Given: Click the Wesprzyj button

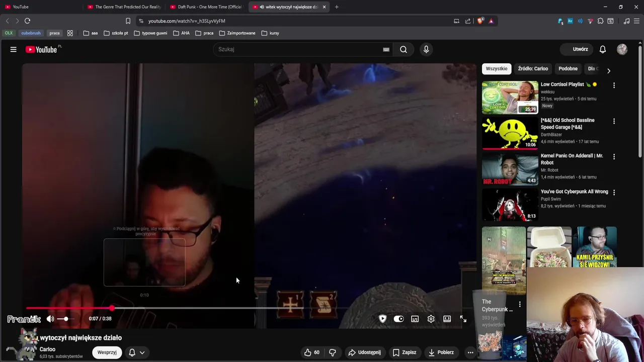Looking at the screenshot, I should click(107, 352).
